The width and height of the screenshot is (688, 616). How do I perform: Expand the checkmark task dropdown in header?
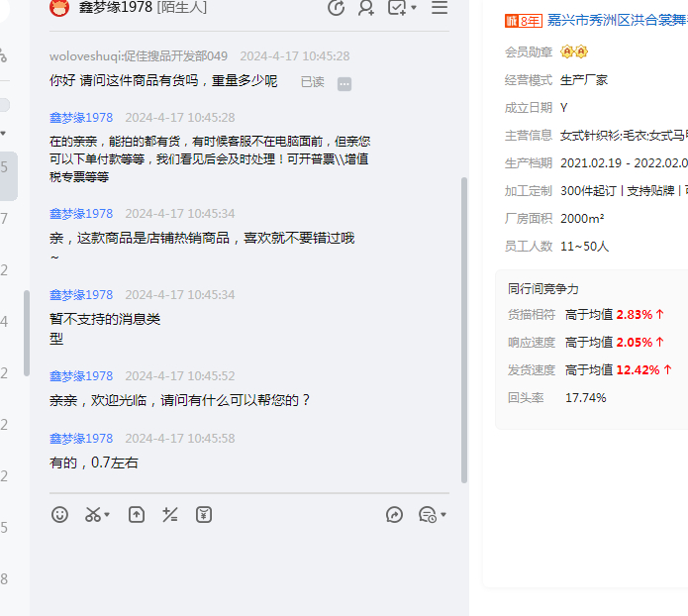pos(414,8)
